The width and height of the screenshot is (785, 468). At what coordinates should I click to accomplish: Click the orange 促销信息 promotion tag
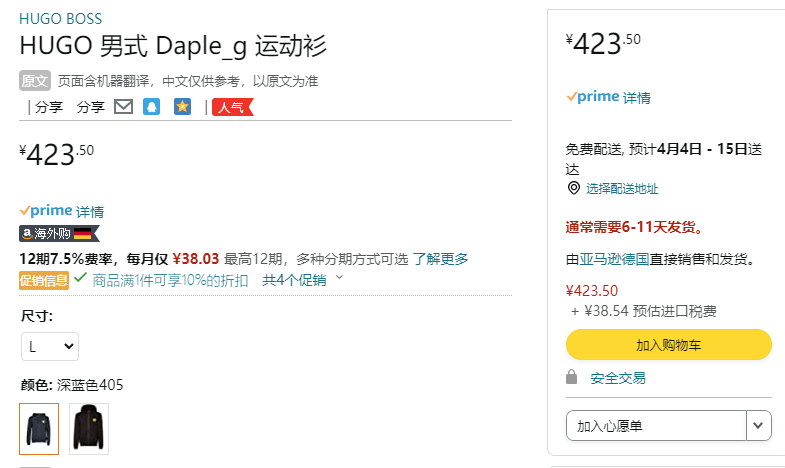[44, 280]
